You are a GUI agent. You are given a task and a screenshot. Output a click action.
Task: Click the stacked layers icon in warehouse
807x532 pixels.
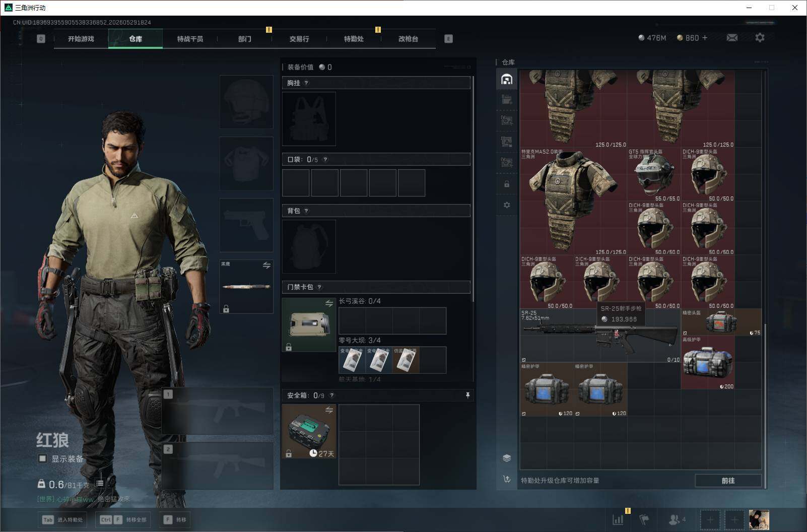pyautogui.click(x=507, y=458)
